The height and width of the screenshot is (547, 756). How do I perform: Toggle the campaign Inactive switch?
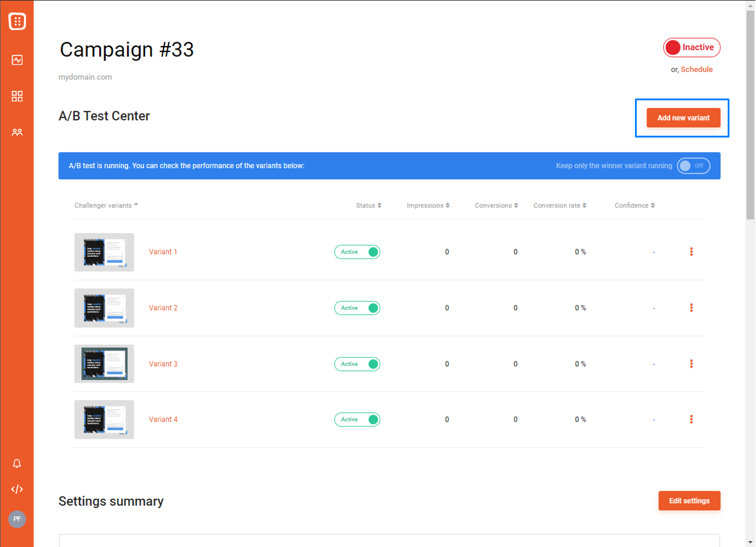691,48
